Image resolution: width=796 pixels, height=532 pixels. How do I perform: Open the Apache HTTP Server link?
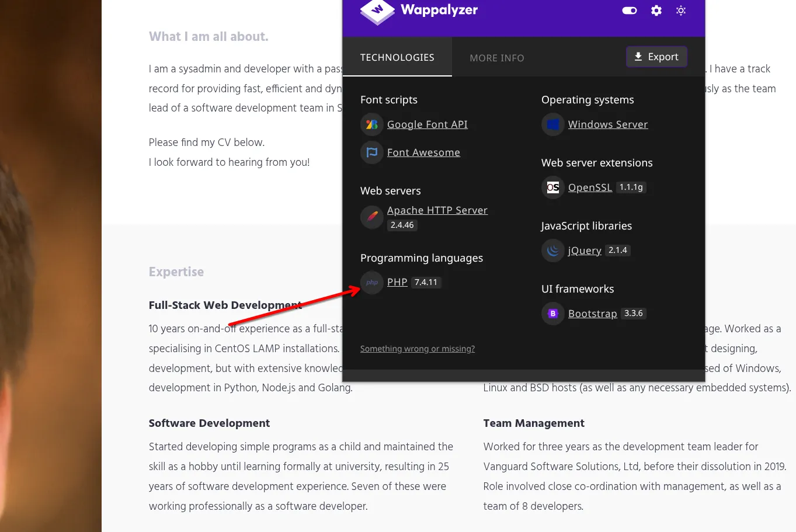pyautogui.click(x=437, y=210)
